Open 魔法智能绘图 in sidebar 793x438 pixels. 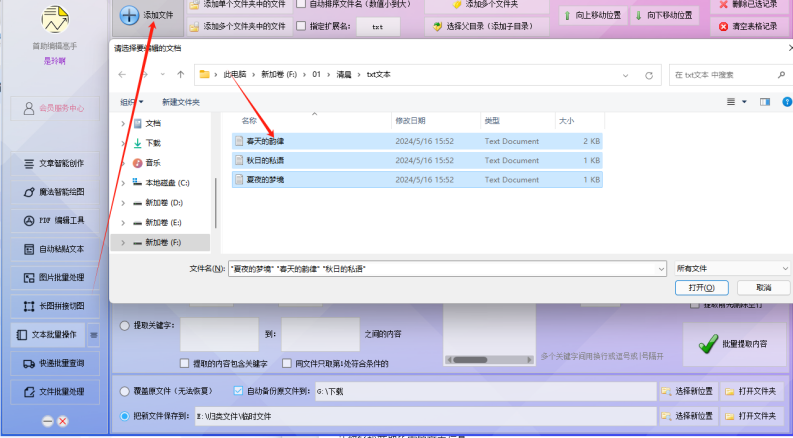(x=55, y=192)
